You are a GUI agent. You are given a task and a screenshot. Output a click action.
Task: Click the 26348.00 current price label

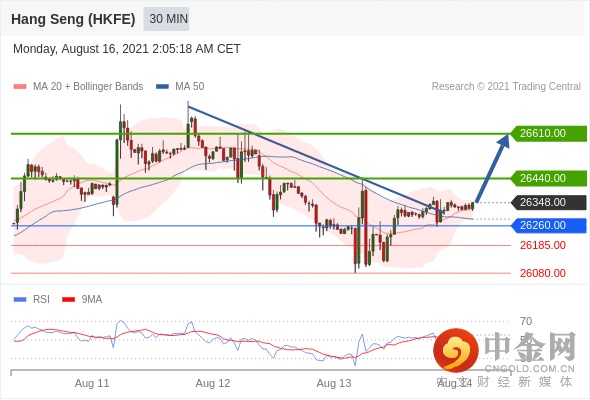(548, 202)
